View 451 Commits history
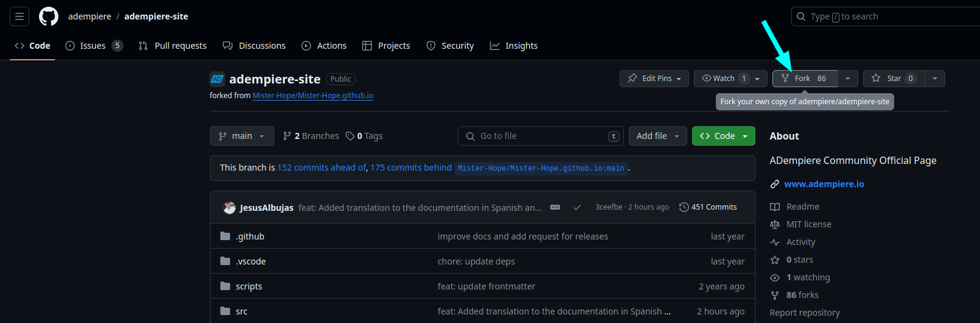Screen dimensions: 980x323 click(x=708, y=207)
